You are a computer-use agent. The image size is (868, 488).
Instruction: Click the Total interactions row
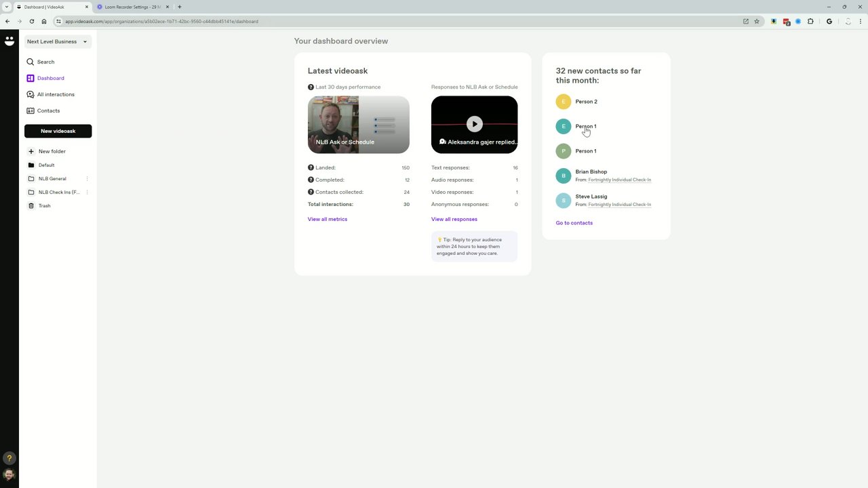358,204
